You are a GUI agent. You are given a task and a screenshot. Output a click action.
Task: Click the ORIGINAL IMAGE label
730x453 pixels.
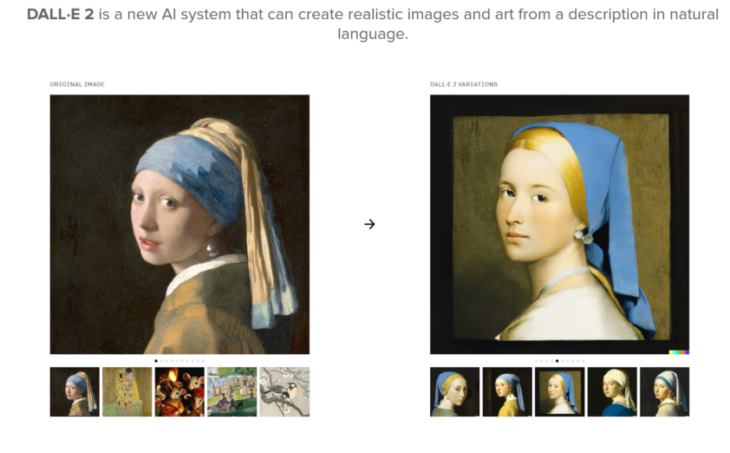click(x=77, y=84)
